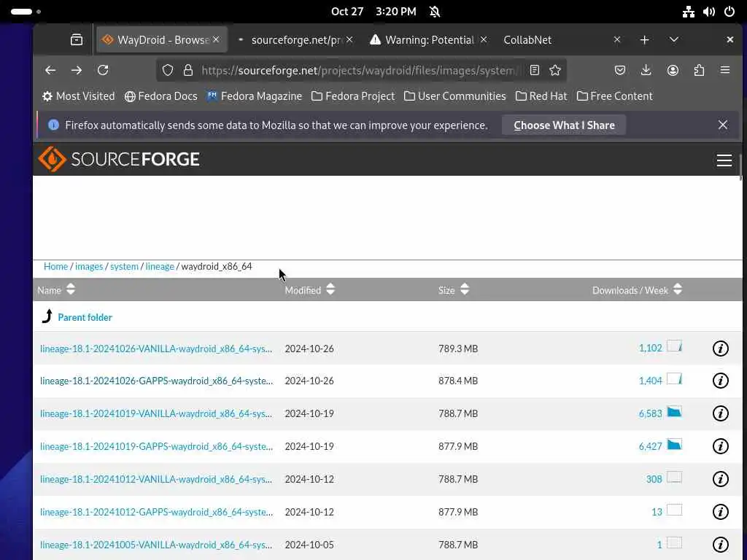Image resolution: width=747 pixels, height=560 pixels.
Task: Open the clock and calendar in top bar
Action: 373,12
